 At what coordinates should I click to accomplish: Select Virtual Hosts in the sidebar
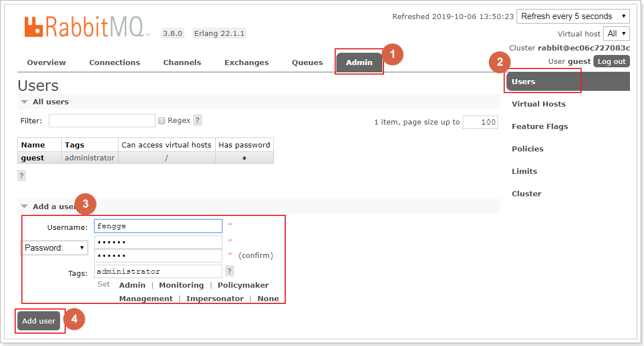pyautogui.click(x=538, y=104)
